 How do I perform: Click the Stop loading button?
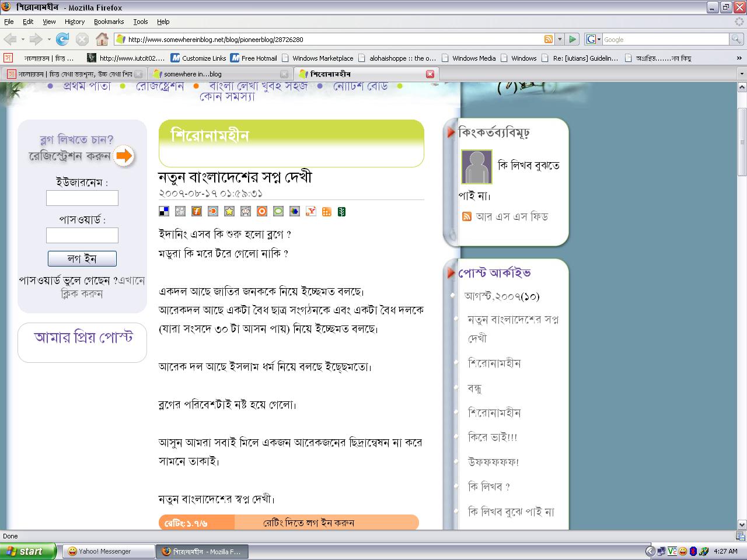82,39
